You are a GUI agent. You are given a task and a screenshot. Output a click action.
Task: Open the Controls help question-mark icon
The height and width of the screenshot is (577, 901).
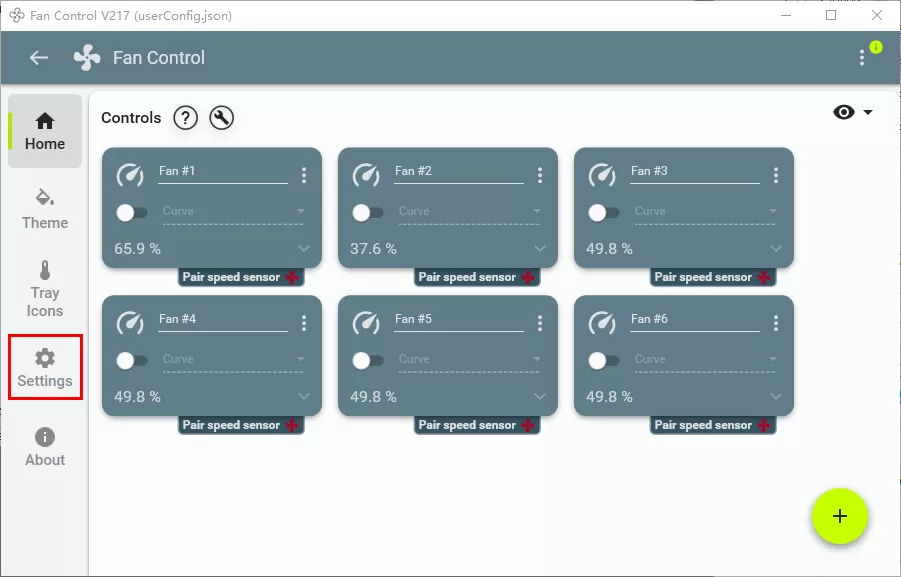[x=186, y=118]
